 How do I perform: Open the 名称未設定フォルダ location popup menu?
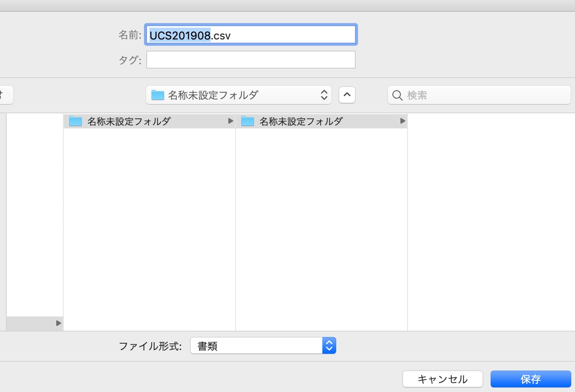click(238, 95)
